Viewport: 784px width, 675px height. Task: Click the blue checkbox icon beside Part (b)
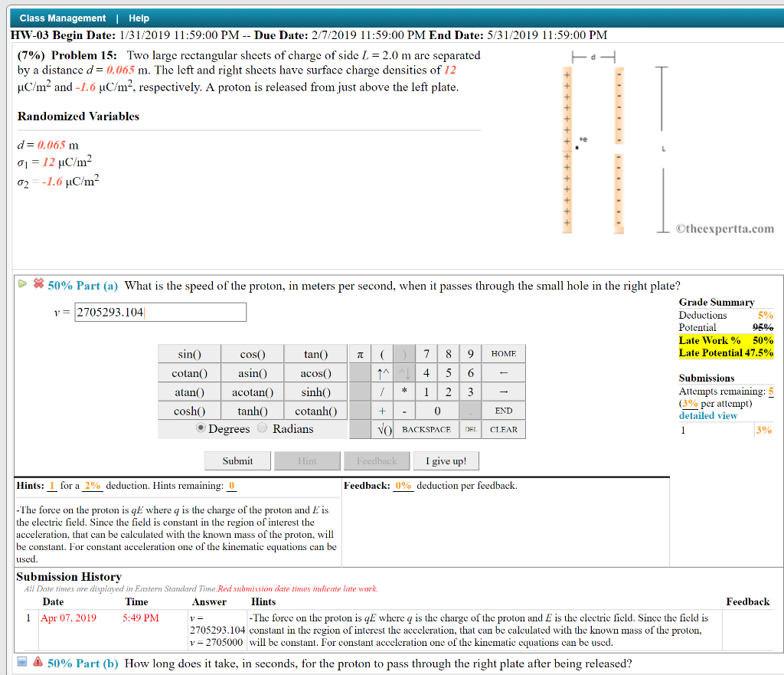pos(22,664)
